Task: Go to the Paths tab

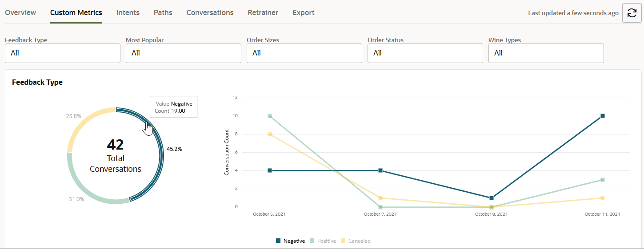Action: coord(163,12)
